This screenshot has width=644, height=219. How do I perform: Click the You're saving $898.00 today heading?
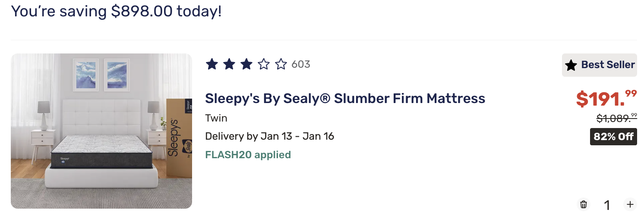116,11
